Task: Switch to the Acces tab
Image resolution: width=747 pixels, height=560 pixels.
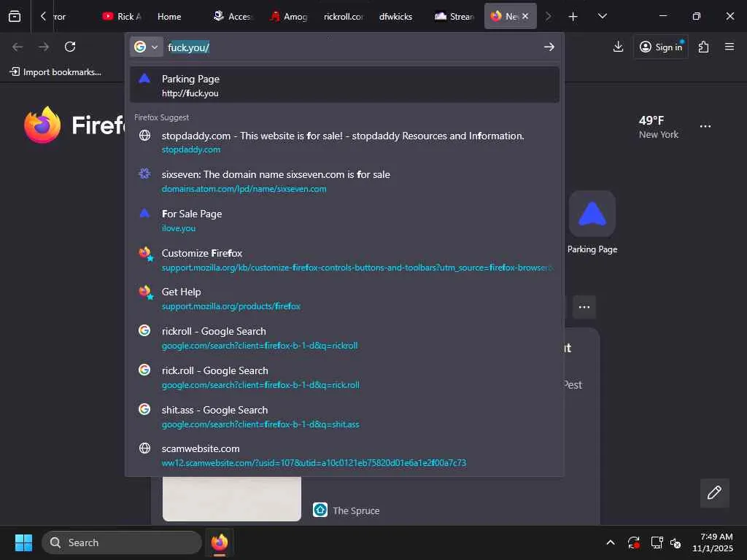Action: [233, 16]
